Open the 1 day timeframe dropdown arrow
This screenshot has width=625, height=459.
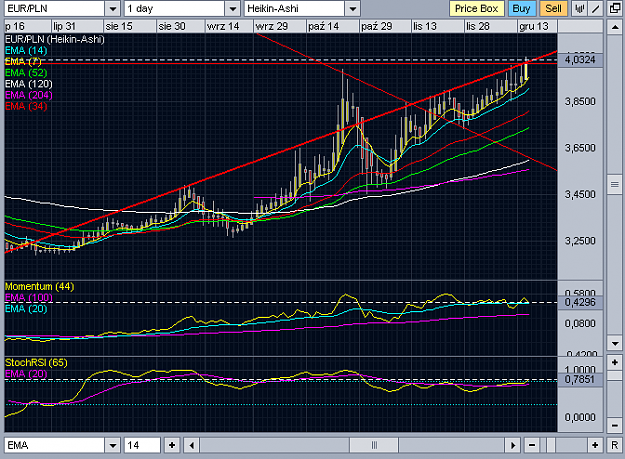[x=232, y=8]
